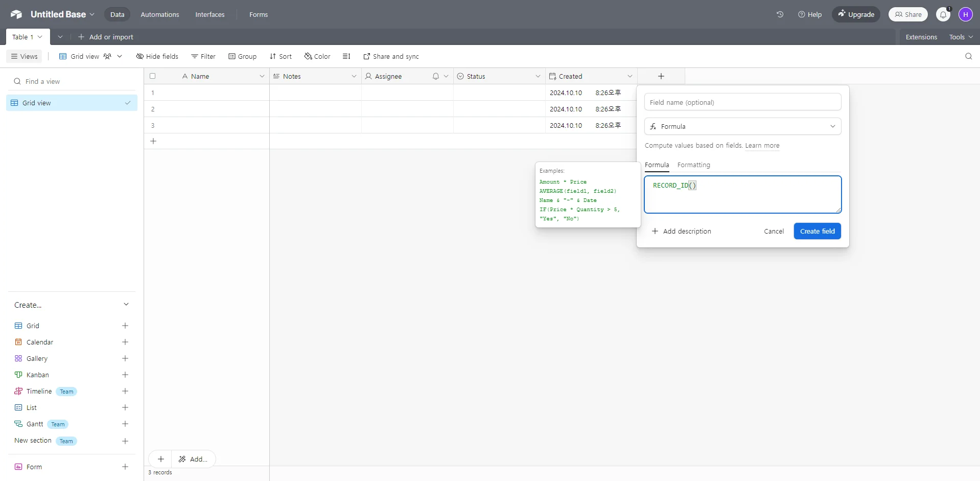Follow the Learn more link

click(x=762, y=146)
